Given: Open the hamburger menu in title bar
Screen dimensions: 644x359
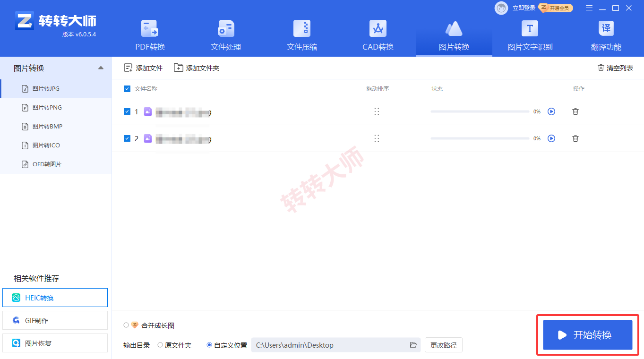Looking at the screenshot, I should 589,8.
